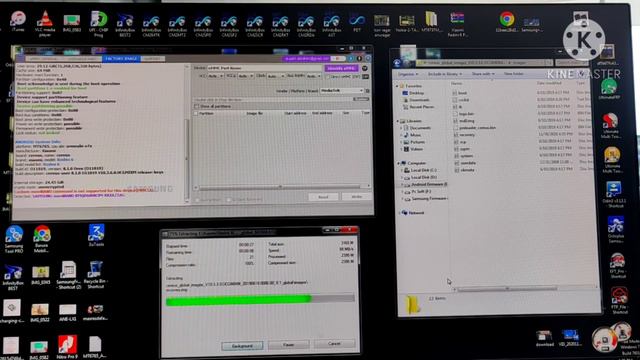Launch Nitro Pro 9 desktop icon
The width and height of the screenshot is (640, 360).
click(x=67, y=347)
